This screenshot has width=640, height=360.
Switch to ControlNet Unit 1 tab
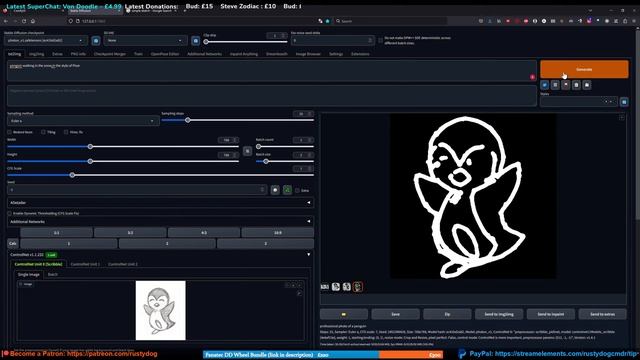[x=85, y=264]
